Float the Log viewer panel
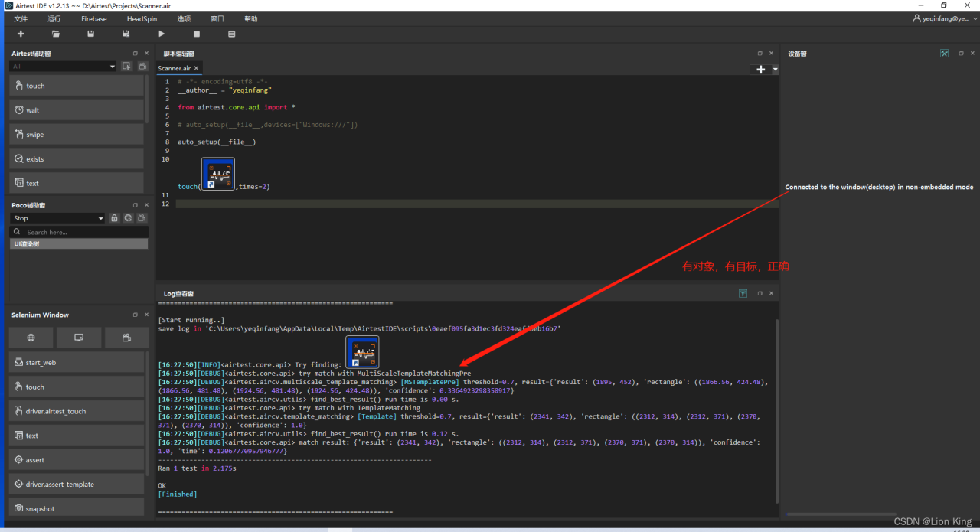This screenshot has width=980, height=532. point(759,293)
